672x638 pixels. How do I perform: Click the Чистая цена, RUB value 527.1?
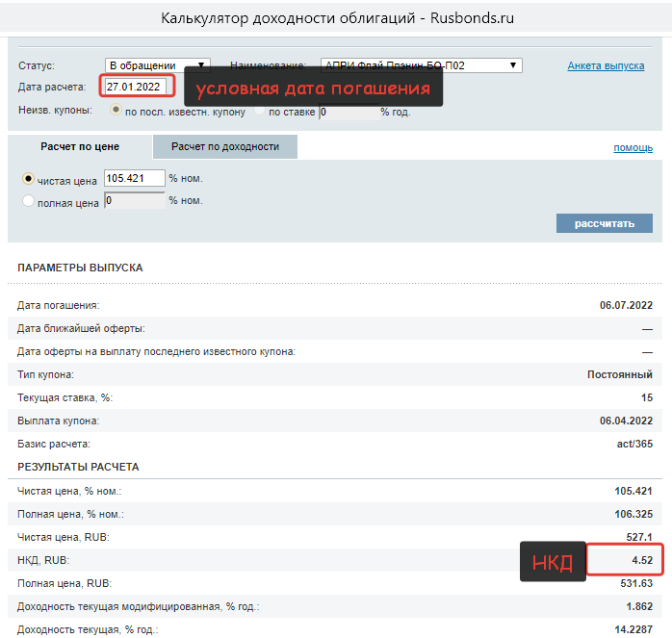coord(639,537)
